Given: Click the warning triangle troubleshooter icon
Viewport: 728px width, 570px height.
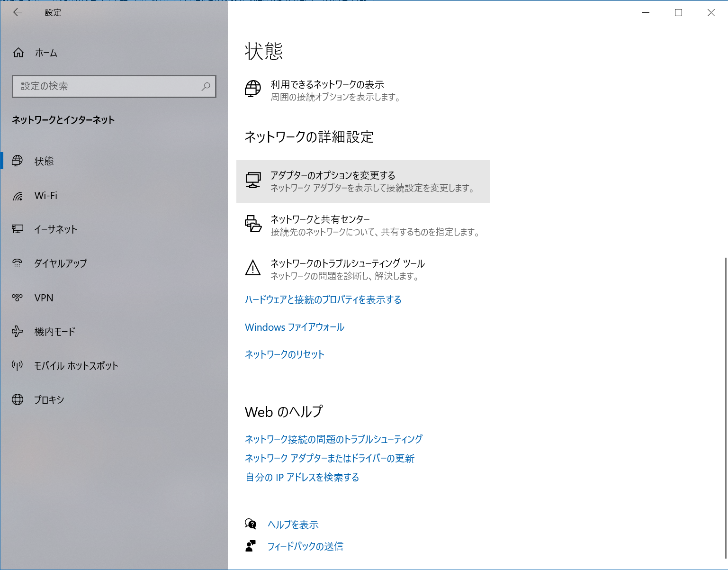Looking at the screenshot, I should (253, 268).
